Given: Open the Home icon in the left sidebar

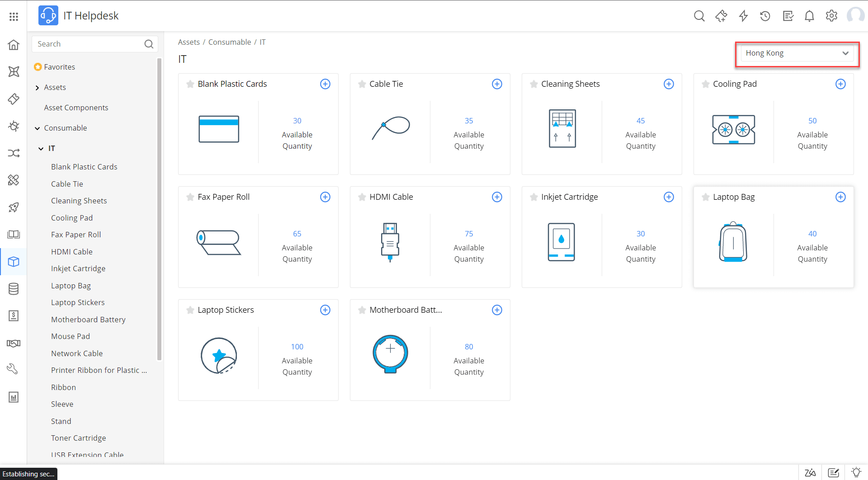Looking at the screenshot, I should [x=14, y=45].
